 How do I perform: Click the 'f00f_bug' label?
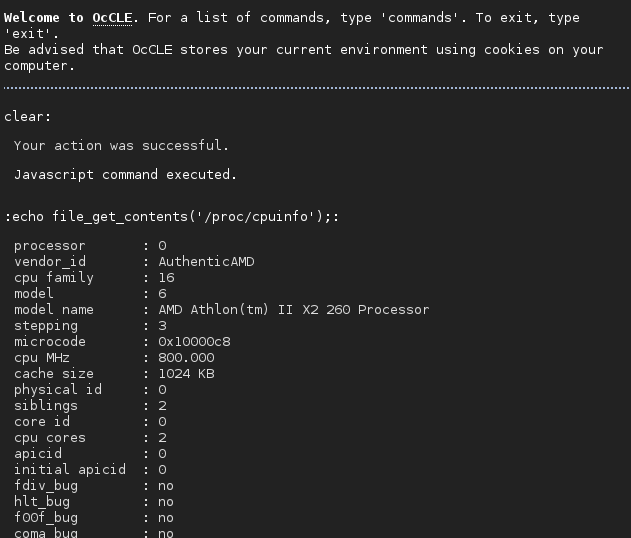tap(45, 518)
